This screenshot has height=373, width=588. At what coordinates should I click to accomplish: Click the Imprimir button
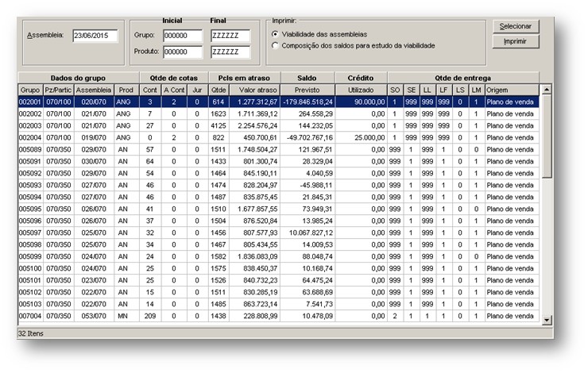[516, 41]
